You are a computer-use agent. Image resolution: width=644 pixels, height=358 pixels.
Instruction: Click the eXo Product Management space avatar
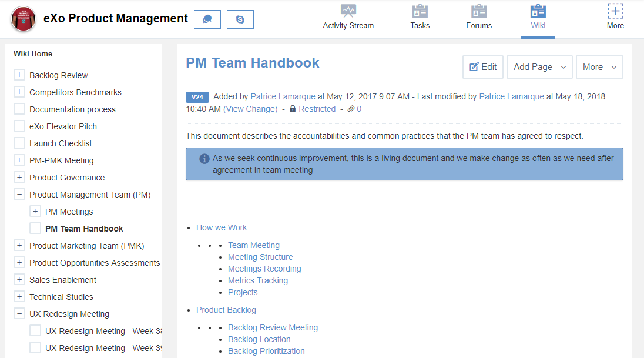(x=24, y=19)
